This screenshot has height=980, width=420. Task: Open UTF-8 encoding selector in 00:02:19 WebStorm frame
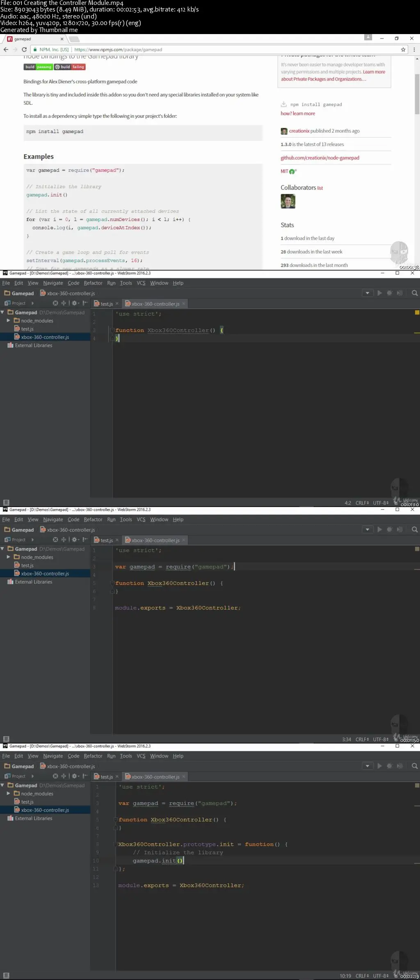point(381,976)
